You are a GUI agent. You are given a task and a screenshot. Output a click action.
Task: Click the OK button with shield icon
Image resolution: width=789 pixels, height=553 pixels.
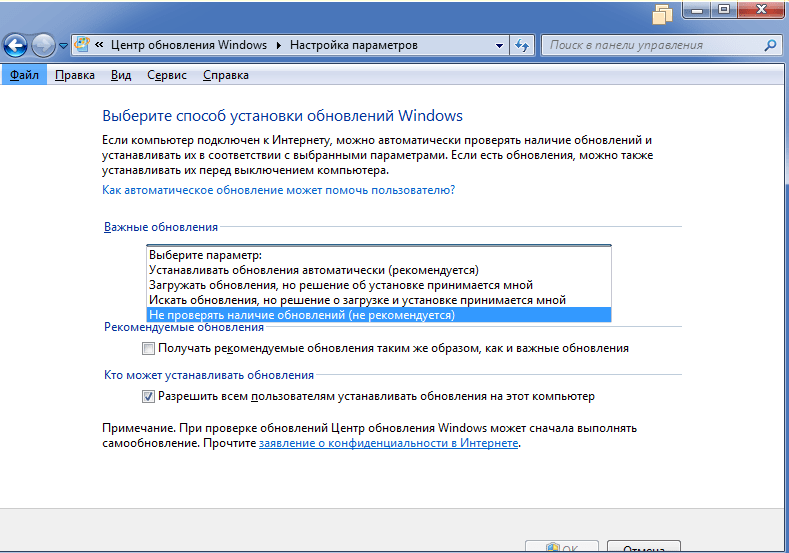click(562, 547)
